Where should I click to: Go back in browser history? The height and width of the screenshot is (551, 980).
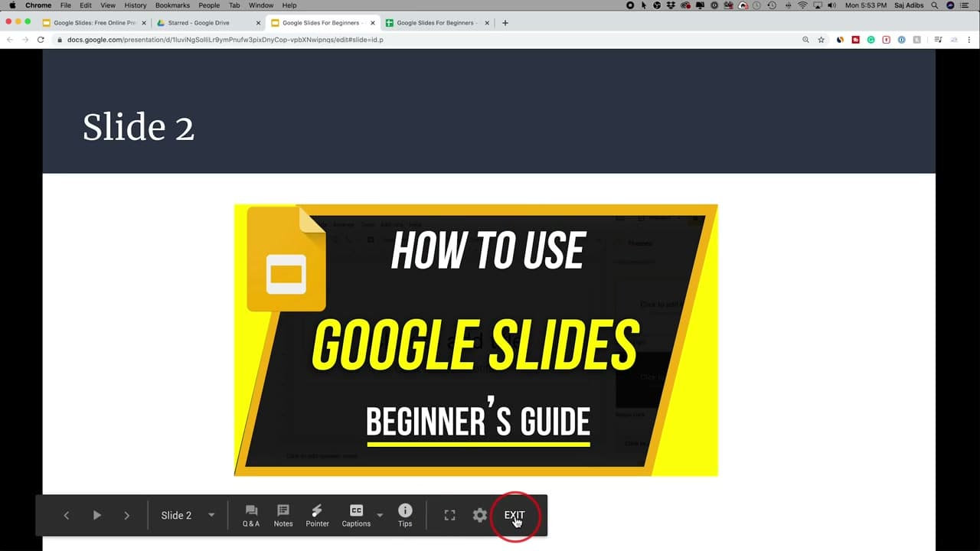[10, 40]
